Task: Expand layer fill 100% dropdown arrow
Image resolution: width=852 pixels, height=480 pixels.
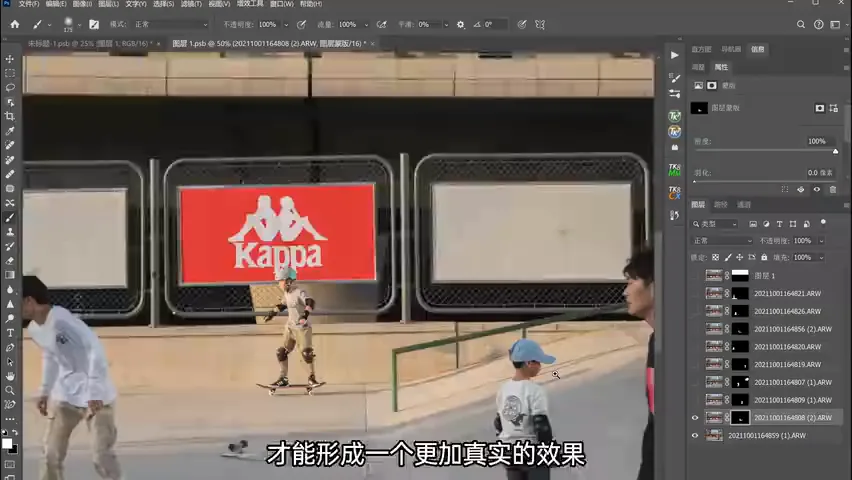Action: click(821, 257)
